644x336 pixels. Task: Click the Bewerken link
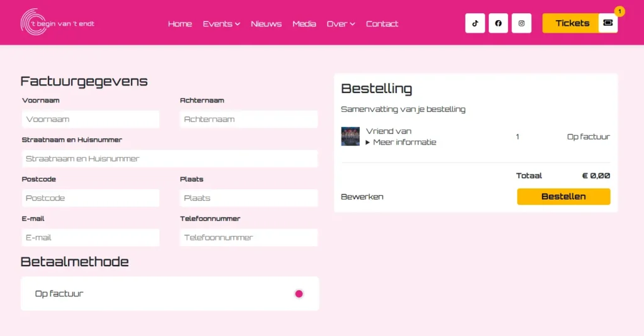[x=362, y=197]
